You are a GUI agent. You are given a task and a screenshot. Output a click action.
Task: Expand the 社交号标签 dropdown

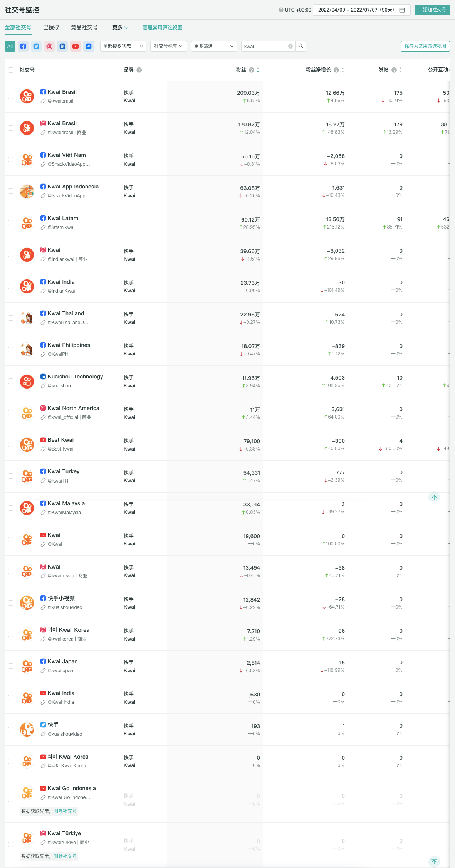(168, 46)
